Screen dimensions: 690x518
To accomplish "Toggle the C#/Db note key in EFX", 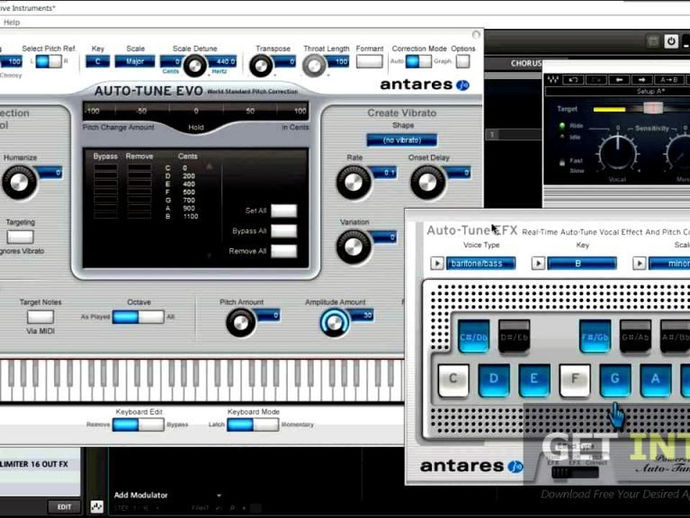I will click(x=473, y=336).
